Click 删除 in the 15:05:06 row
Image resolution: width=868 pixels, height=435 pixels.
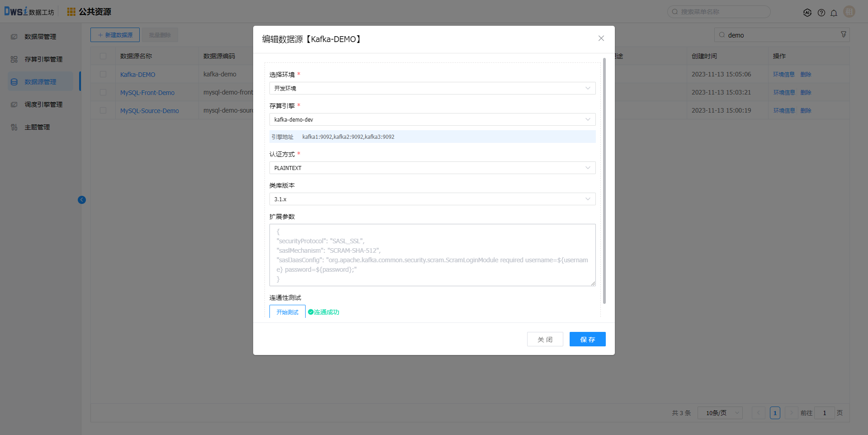[806, 74]
